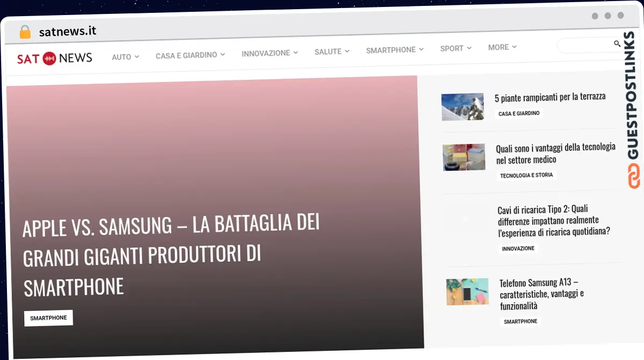This screenshot has width=644, height=360.
Task: Click the medical technology article thumbnail
Action: (464, 157)
